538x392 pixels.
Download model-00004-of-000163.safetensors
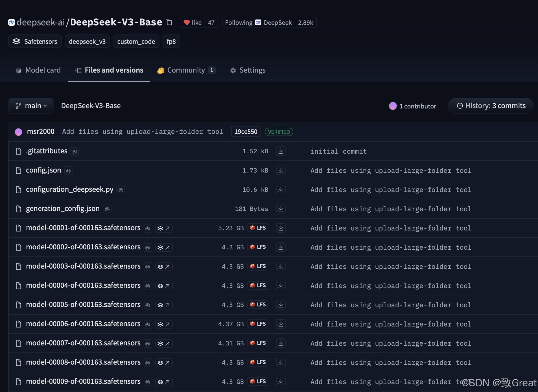281,286
